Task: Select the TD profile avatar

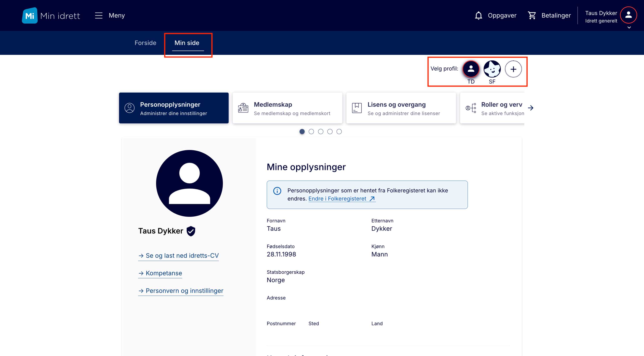Action: point(471,69)
